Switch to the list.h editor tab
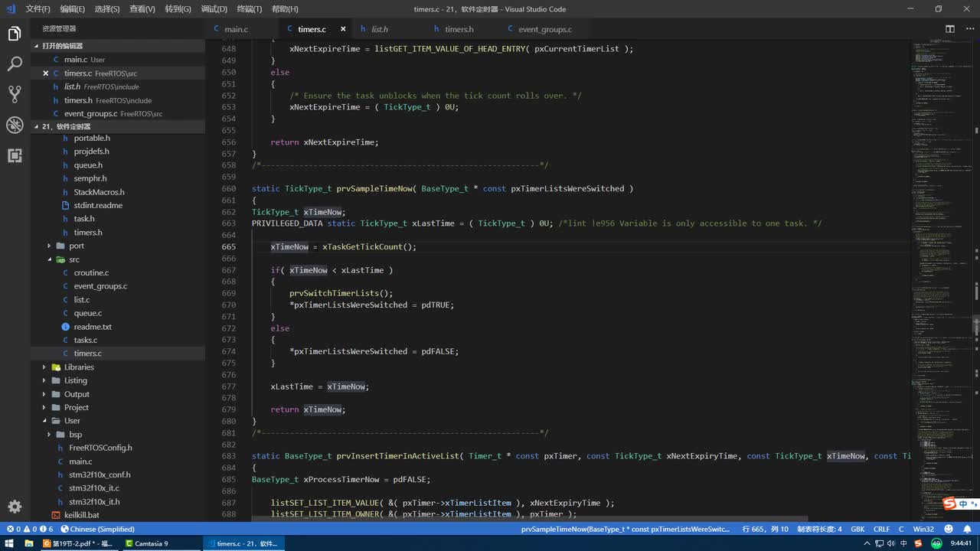Image resolution: width=980 pixels, height=551 pixels. (380, 29)
